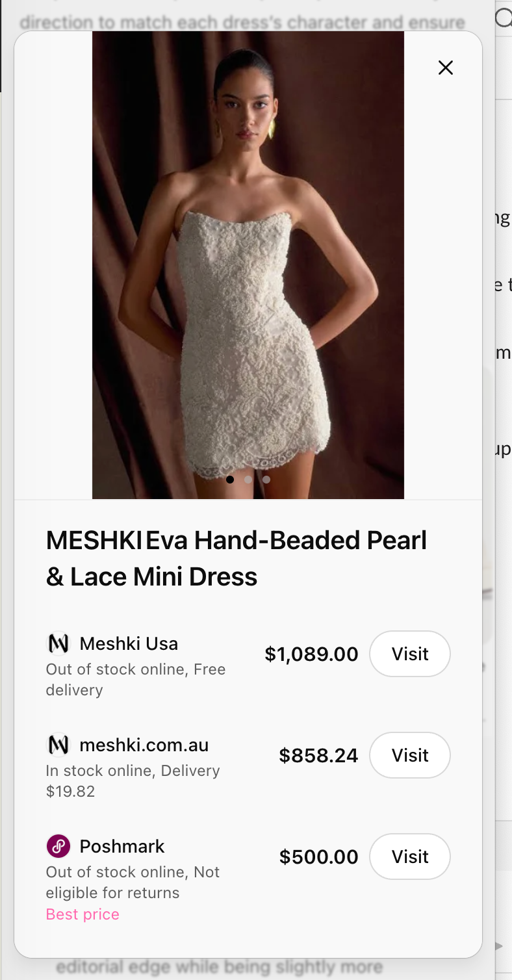This screenshot has height=980, width=512.
Task: Close the product details popup
Action: [x=445, y=68]
